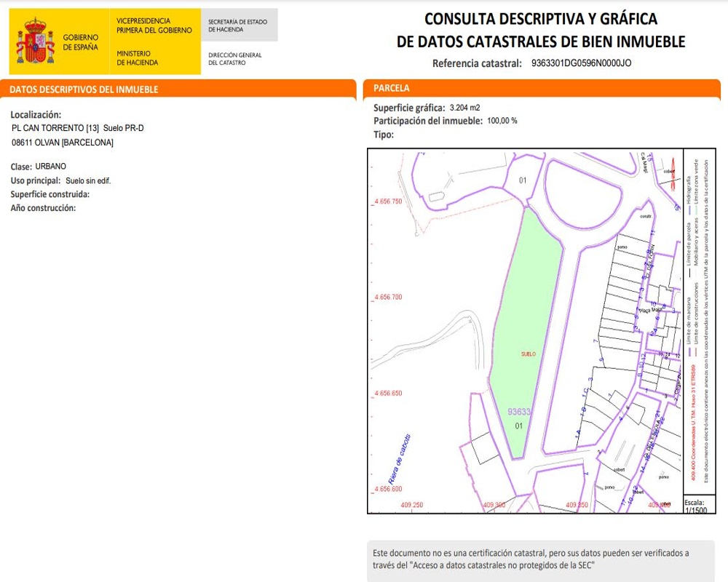Click the Participación del inmueble label
The image size is (728, 582).
pyautogui.click(x=428, y=121)
